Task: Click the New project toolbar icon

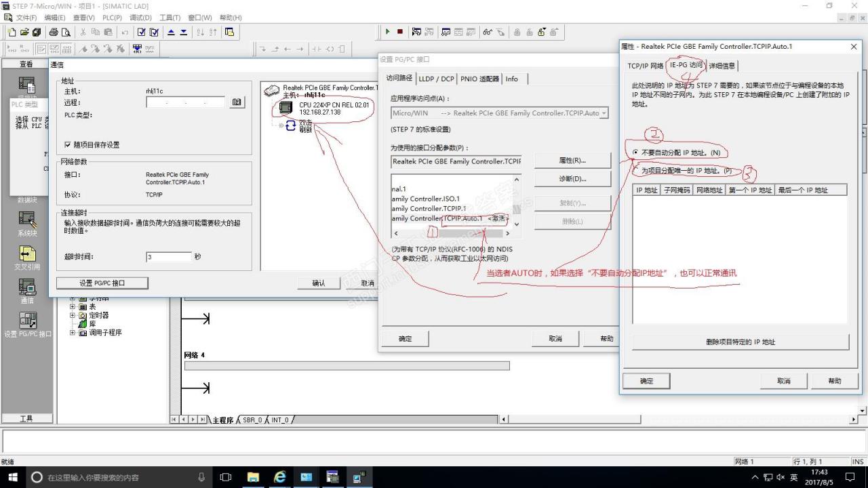Action: (12, 32)
